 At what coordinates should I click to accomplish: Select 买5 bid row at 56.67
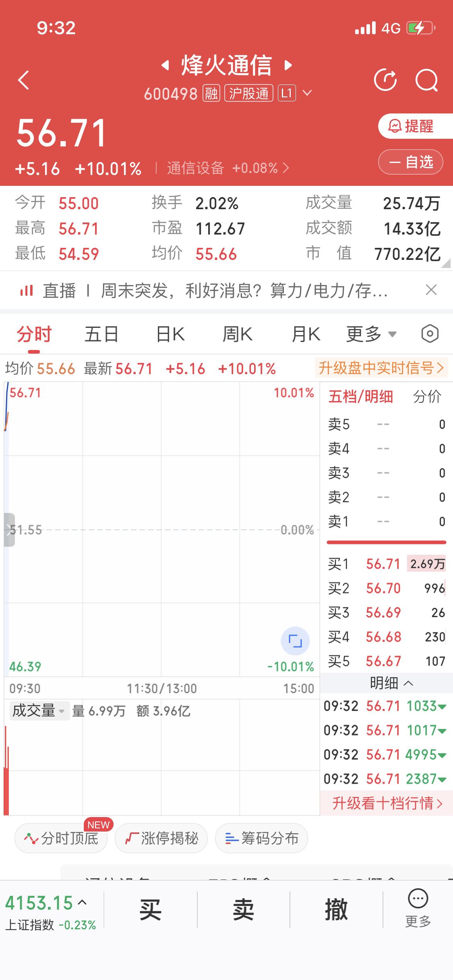(387, 661)
